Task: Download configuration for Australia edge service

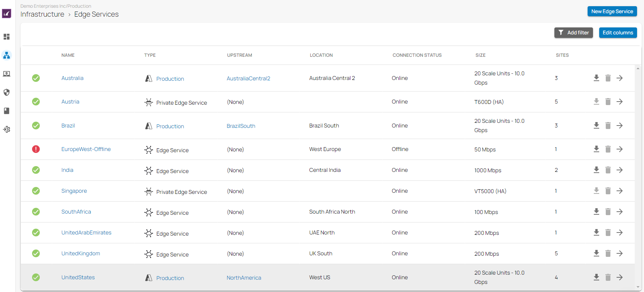Action: click(x=596, y=78)
